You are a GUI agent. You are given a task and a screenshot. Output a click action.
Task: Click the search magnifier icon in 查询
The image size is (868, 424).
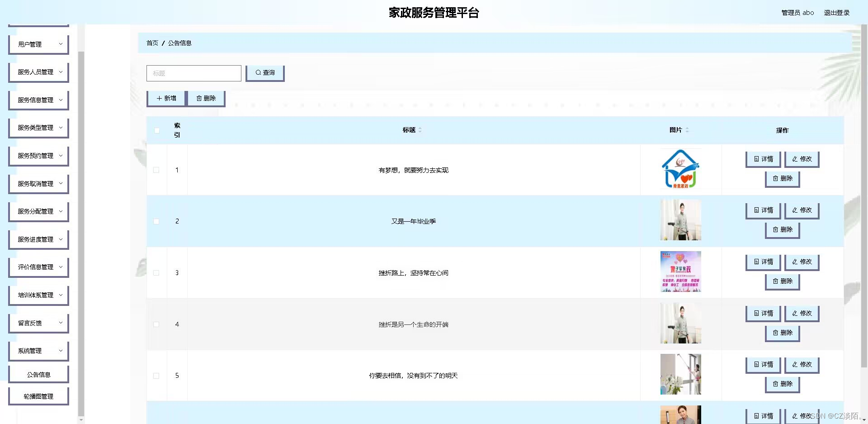click(258, 72)
